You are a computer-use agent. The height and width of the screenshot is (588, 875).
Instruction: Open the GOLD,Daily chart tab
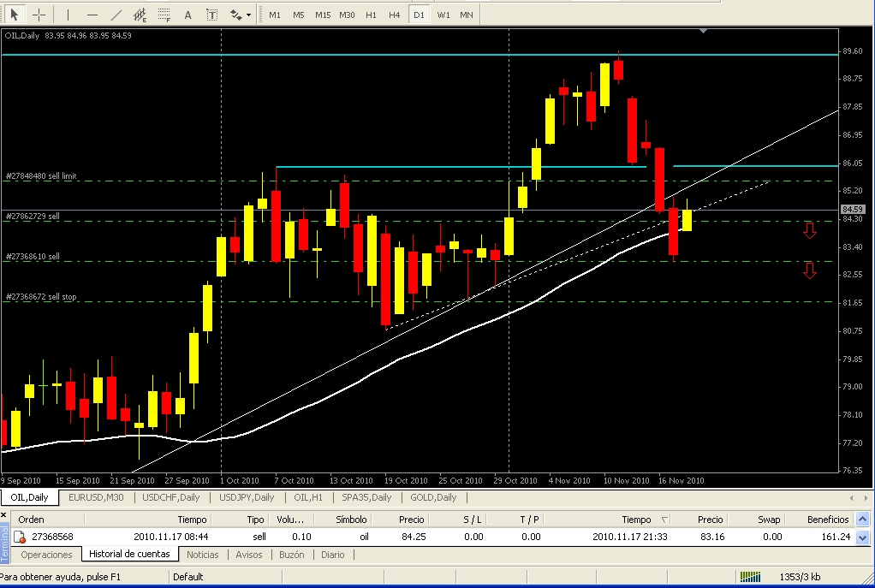433,497
